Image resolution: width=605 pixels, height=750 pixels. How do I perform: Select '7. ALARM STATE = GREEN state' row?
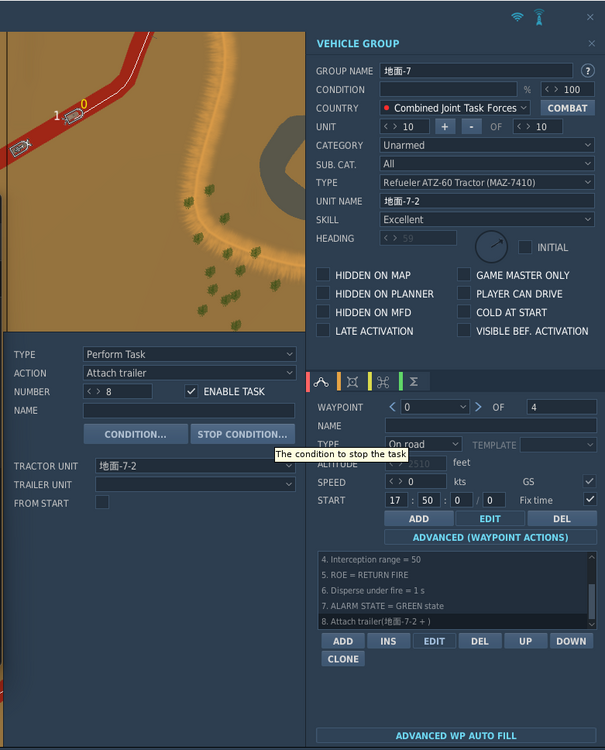click(x=453, y=606)
